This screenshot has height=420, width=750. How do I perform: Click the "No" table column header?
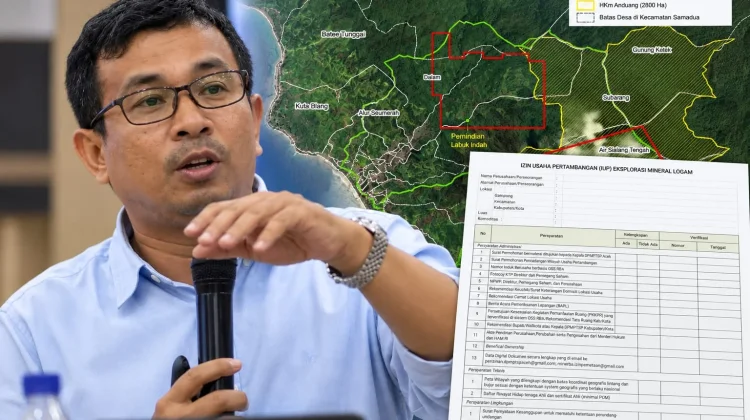[482, 233]
